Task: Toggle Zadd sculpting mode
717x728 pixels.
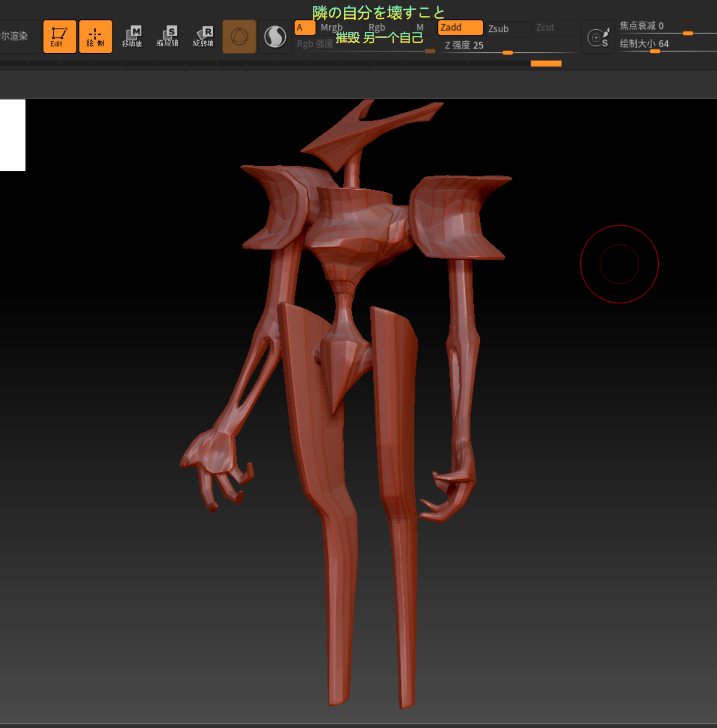Action: [460, 28]
